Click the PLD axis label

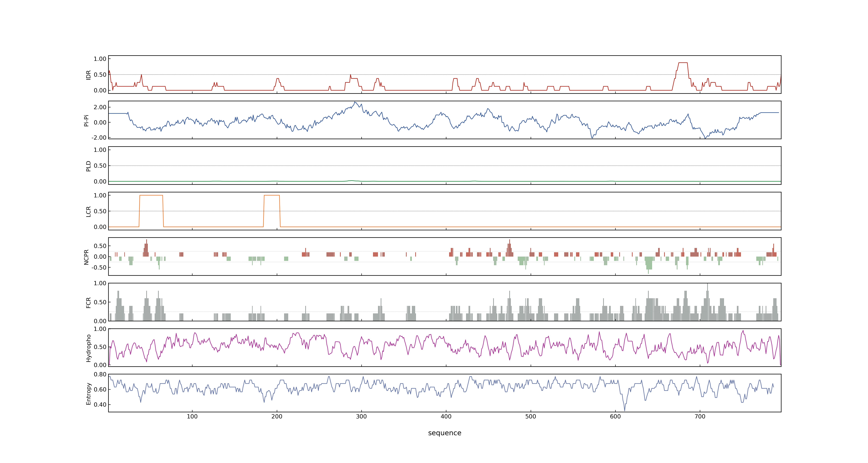click(x=88, y=166)
